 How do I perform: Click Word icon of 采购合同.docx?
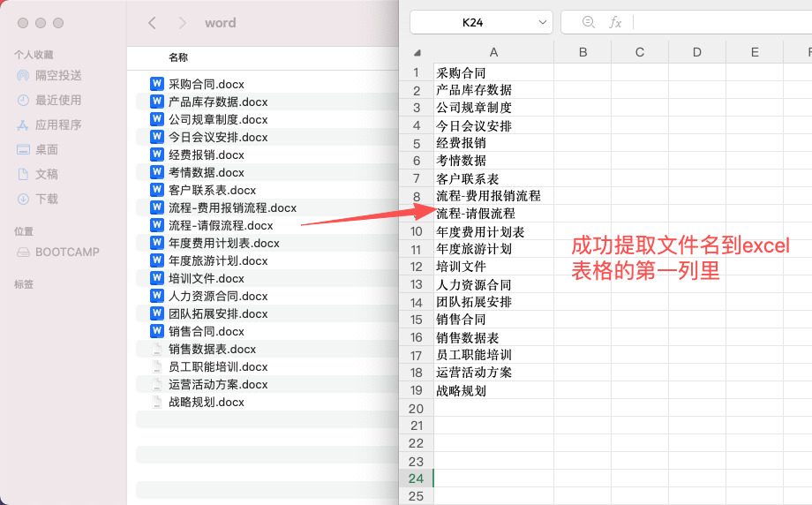click(157, 84)
